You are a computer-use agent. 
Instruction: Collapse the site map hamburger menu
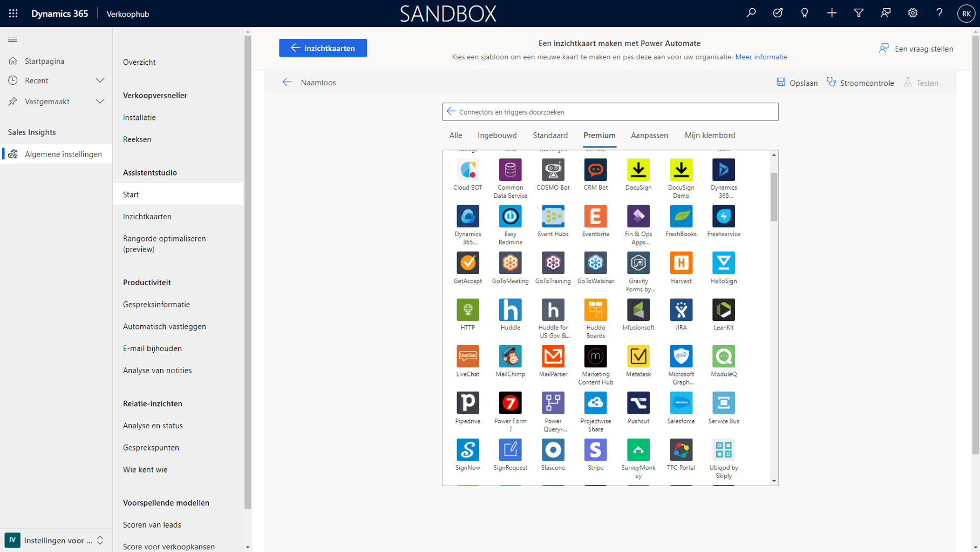point(12,39)
